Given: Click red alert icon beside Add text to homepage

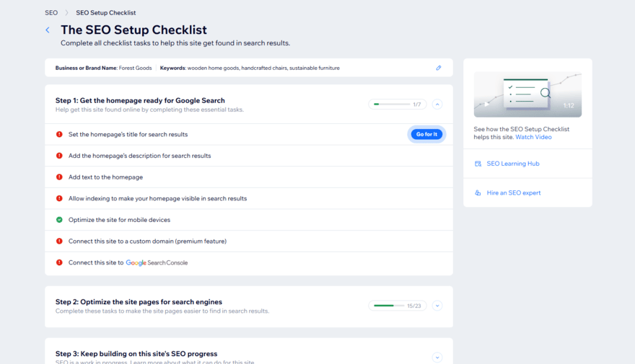Looking at the screenshot, I should point(59,177).
